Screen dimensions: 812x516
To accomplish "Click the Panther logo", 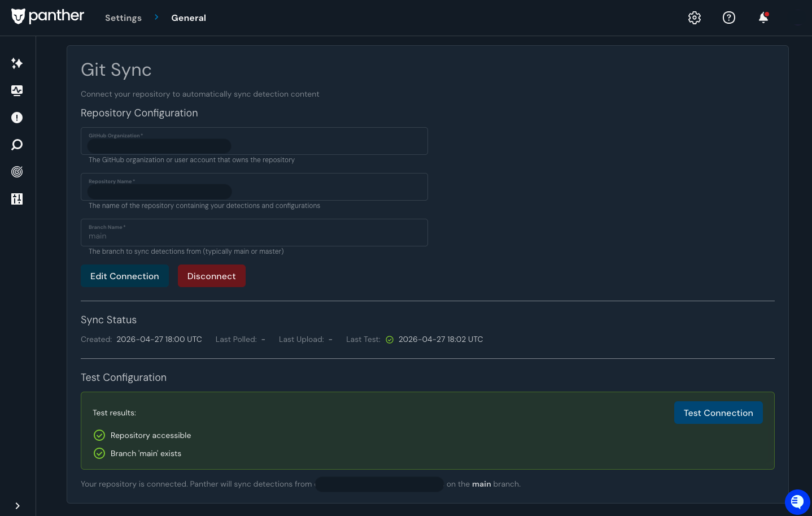I will tap(47, 16).
